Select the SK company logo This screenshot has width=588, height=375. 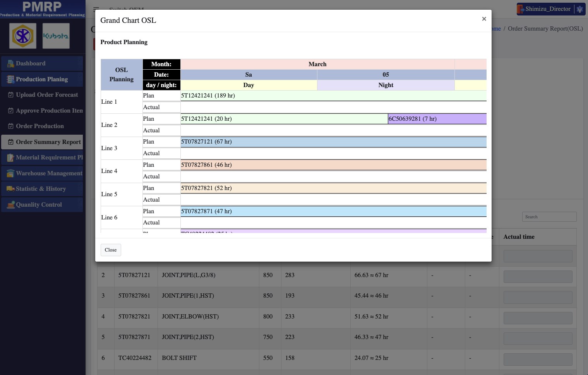coord(23,36)
